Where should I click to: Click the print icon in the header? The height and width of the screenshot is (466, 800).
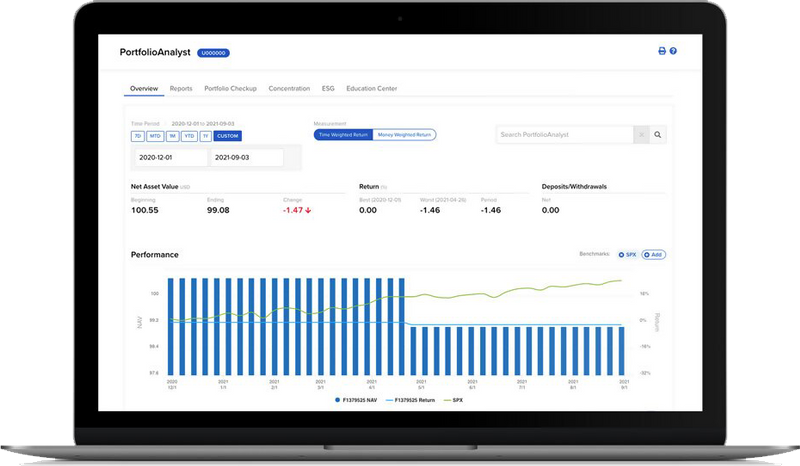(x=662, y=51)
